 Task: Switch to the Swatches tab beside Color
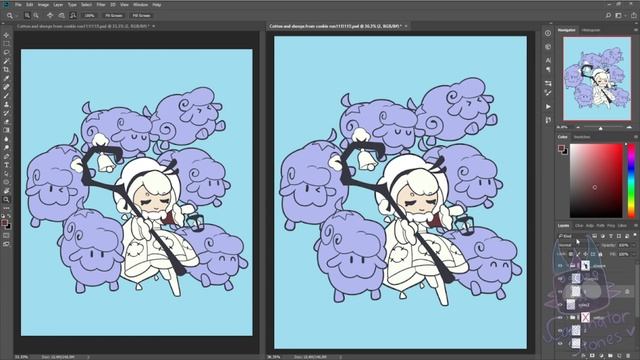(x=582, y=137)
